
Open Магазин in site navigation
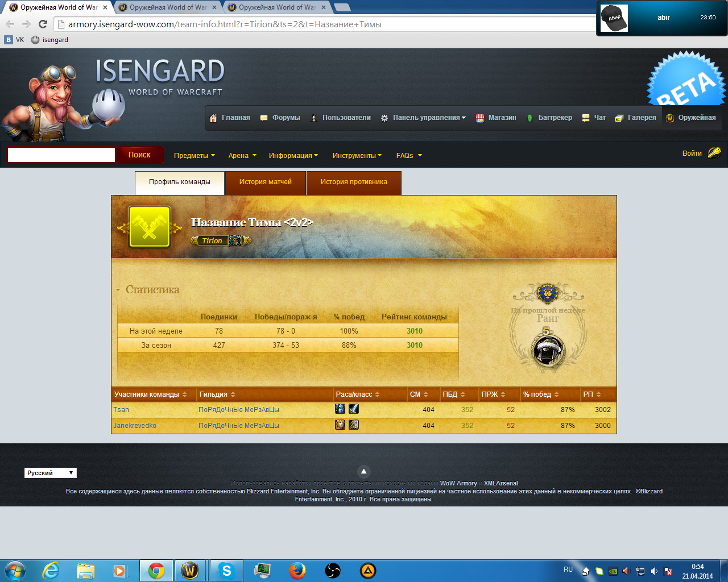(x=496, y=118)
